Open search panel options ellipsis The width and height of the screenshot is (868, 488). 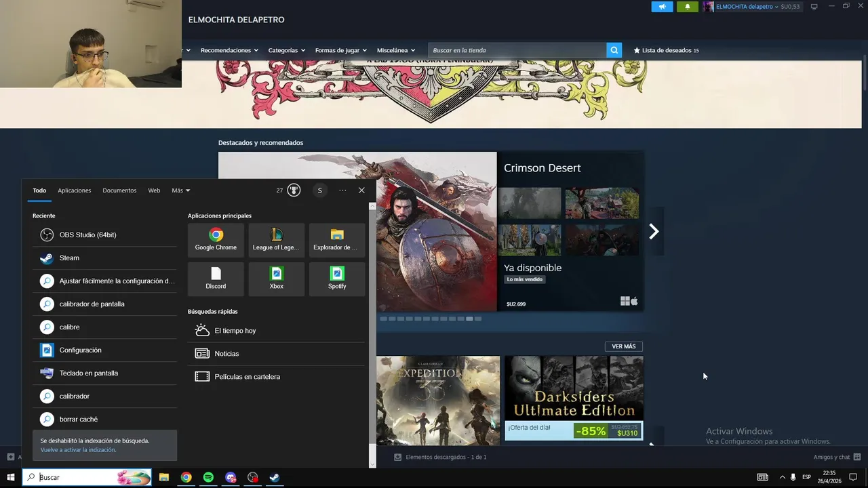click(x=342, y=190)
